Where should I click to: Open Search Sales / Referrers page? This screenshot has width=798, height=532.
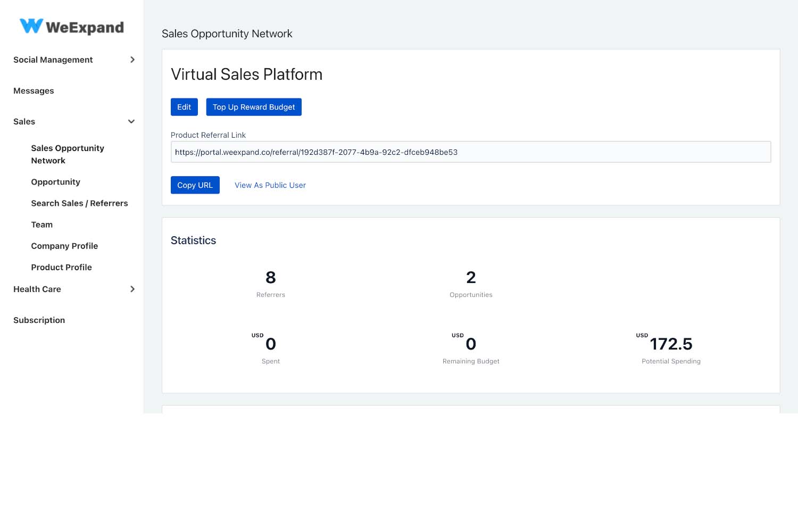point(79,203)
